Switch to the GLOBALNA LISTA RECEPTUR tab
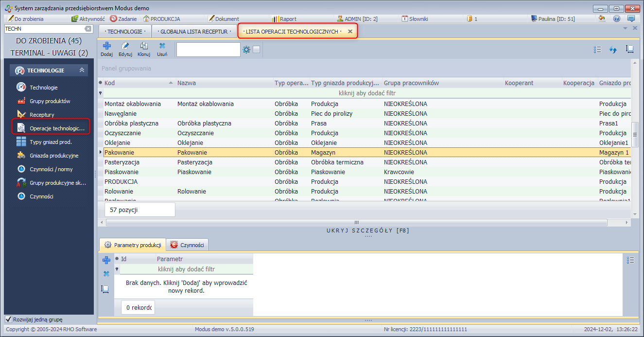The height and width of the screenshot is (337, 644). coord(194,31)
